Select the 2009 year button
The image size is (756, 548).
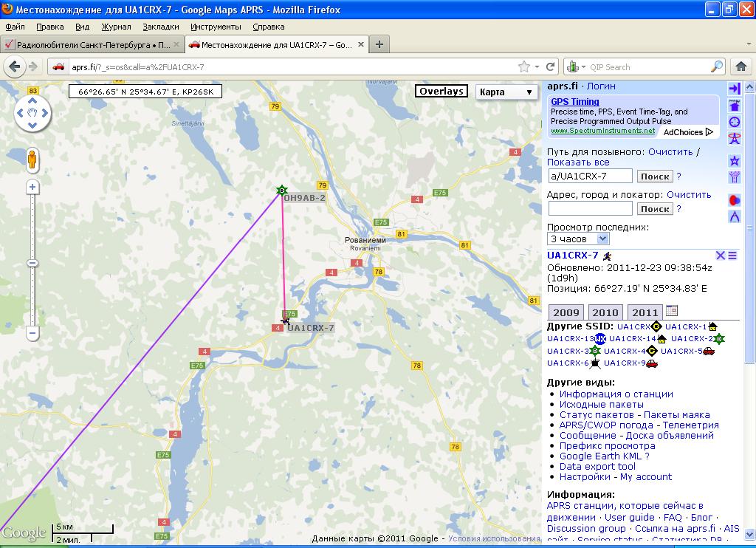tap(566, 312)
